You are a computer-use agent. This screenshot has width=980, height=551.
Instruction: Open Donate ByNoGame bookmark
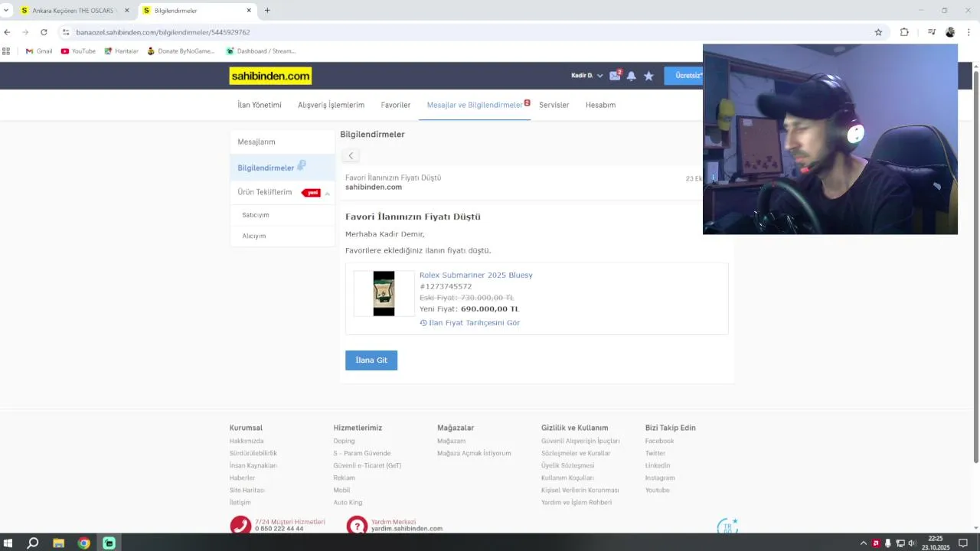click(x=181, y=51)
